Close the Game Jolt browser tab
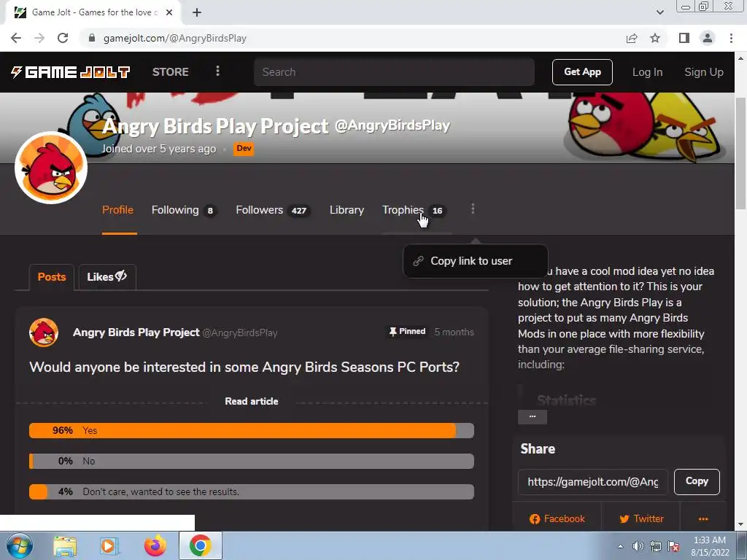Screen dimensions: 747x560 [x=169, y=12]
